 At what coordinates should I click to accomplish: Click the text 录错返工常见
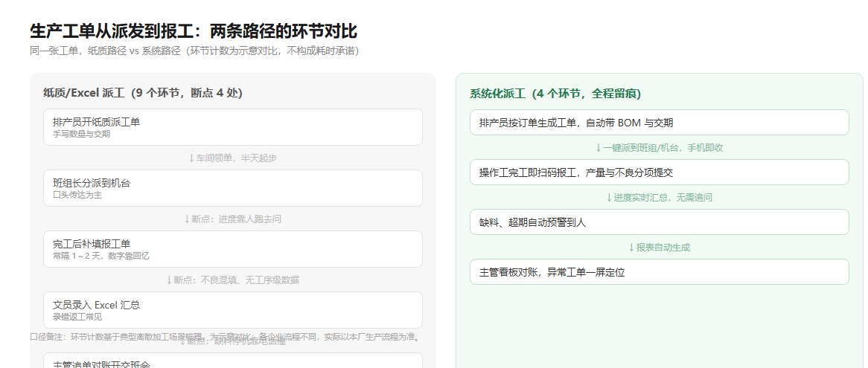tap(77, 317)
